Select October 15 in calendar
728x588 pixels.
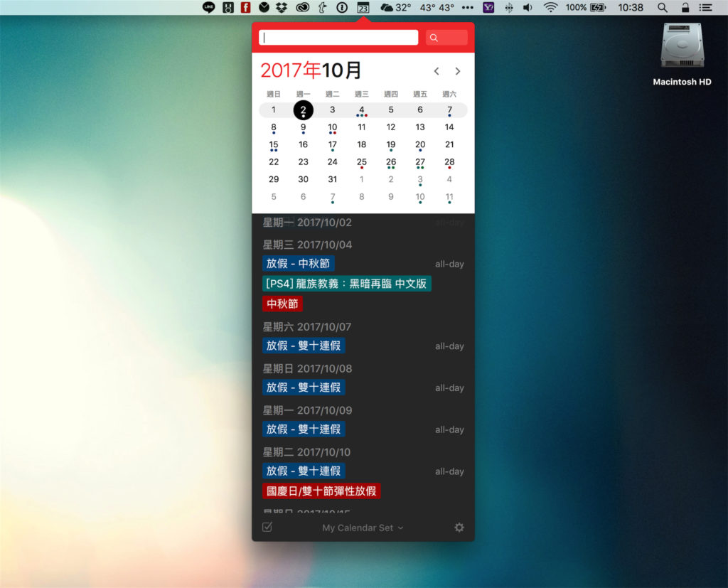[x=274, y=145]
